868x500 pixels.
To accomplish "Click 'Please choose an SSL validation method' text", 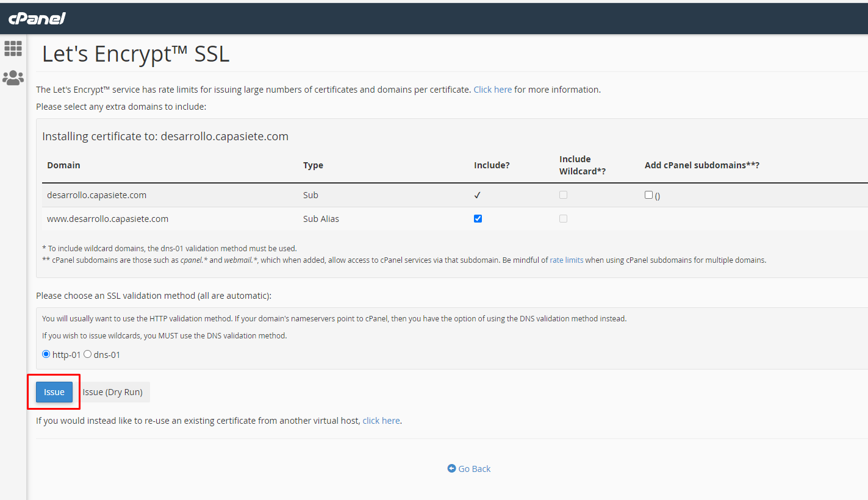I will tap(154, 296).
